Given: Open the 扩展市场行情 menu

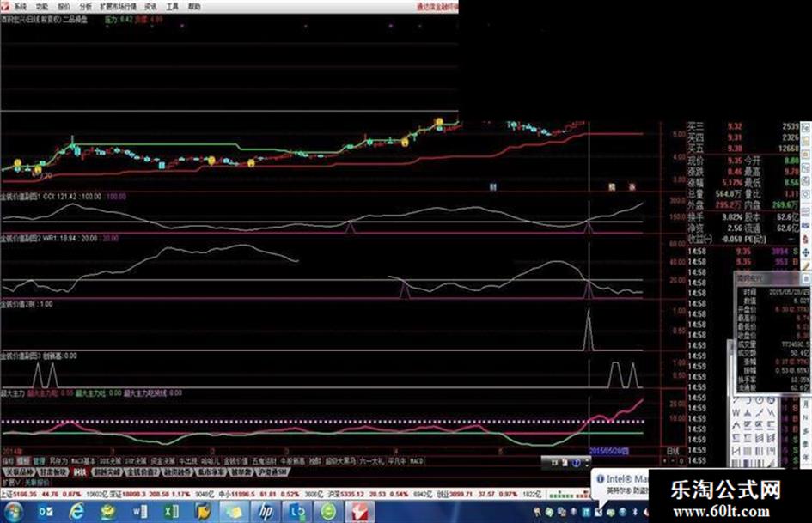Looking at the screenshot, I should tap(118, 7).
